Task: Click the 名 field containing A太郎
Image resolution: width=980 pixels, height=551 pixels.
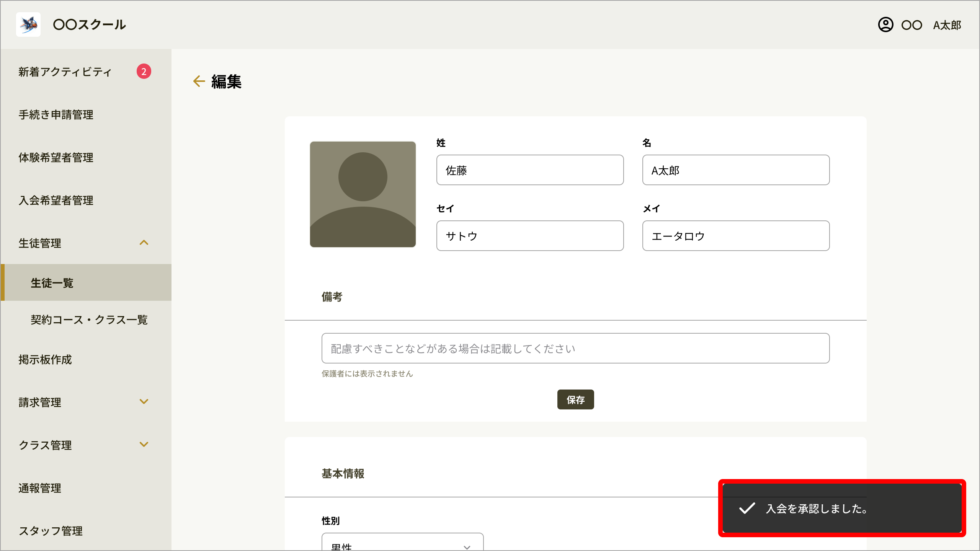Action: pos(736,170)
